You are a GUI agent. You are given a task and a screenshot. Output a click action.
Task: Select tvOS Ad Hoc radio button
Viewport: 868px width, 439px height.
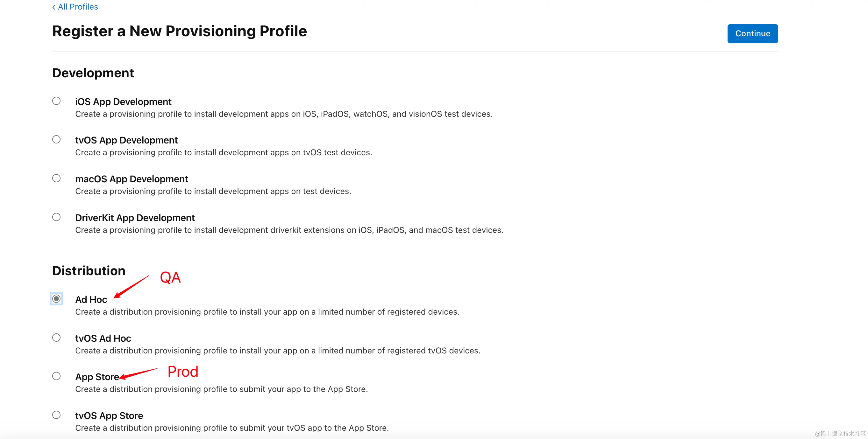[56, 337]
